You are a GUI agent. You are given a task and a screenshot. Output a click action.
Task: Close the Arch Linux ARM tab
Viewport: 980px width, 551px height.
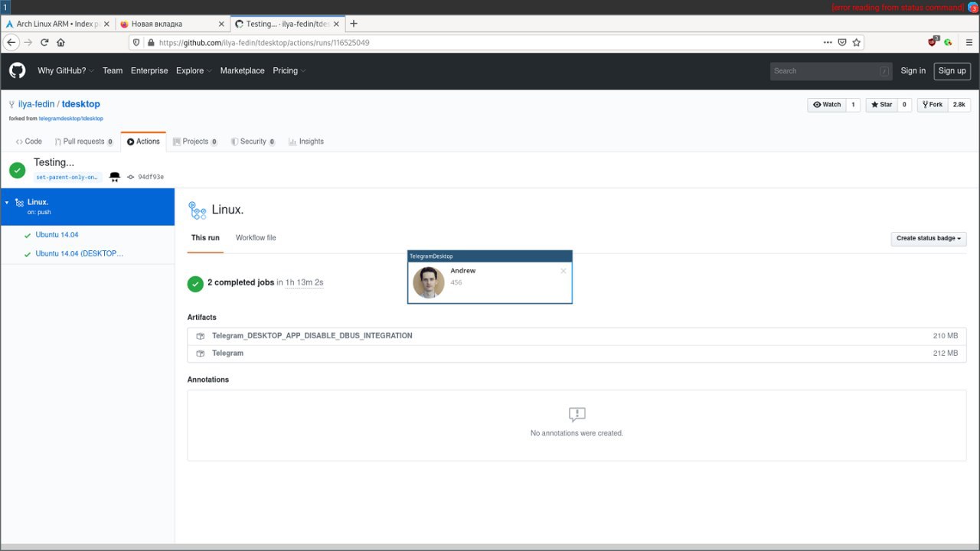106,24
